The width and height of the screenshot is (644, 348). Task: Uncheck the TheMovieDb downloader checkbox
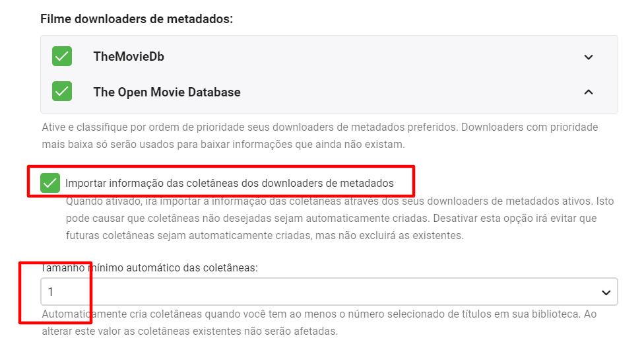coord(62,57)
